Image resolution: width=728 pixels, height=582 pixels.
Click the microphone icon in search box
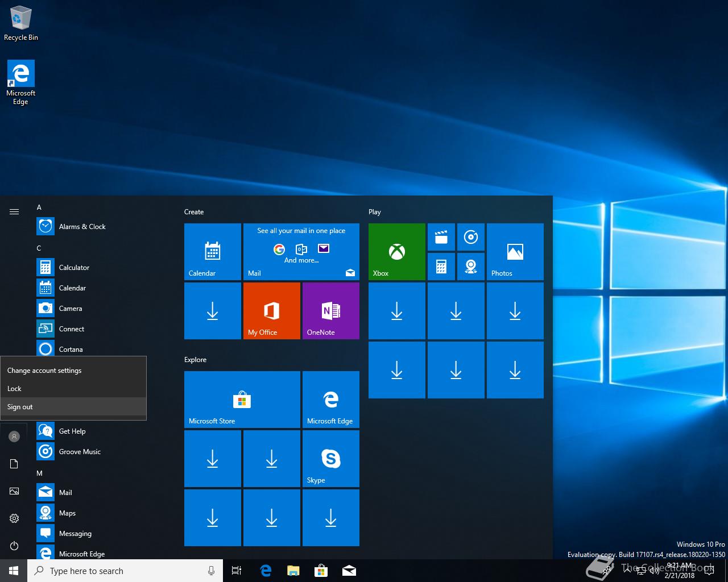tap(211, 571)
